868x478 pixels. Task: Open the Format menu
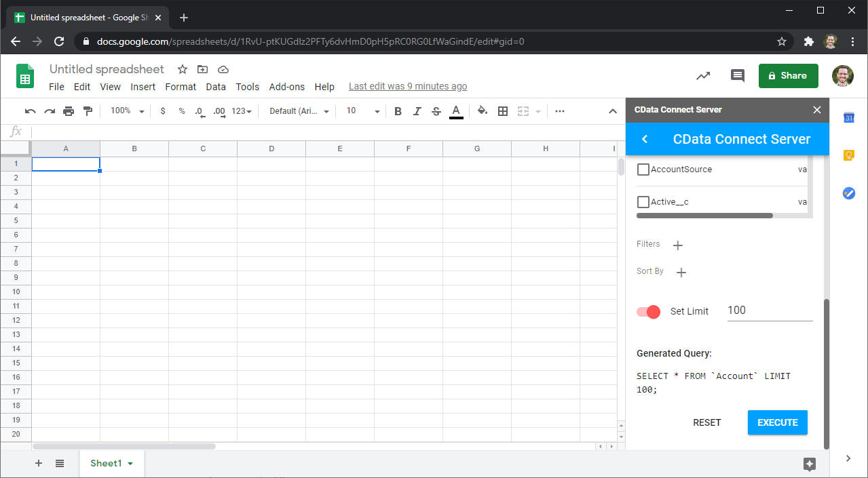(181, 87)
